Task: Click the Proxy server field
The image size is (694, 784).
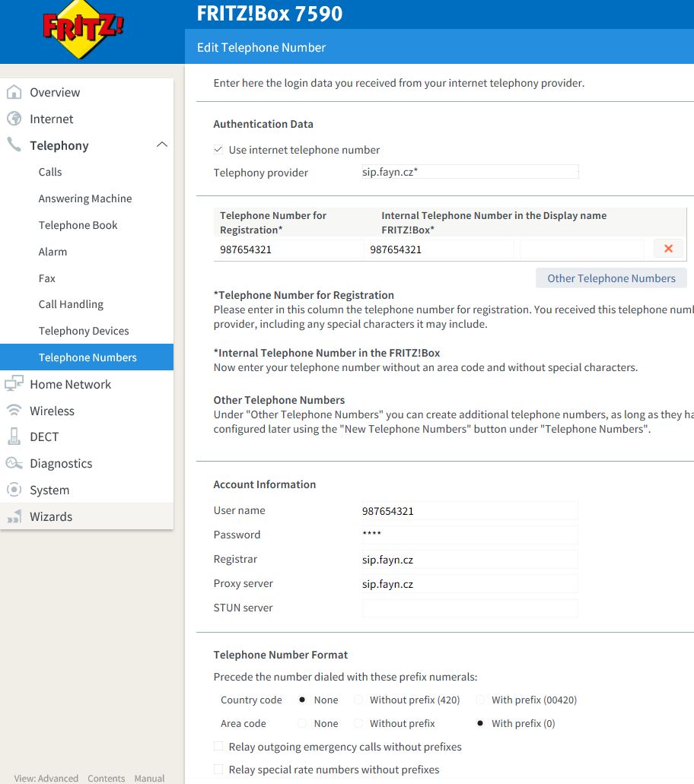Action: [470, 583]
